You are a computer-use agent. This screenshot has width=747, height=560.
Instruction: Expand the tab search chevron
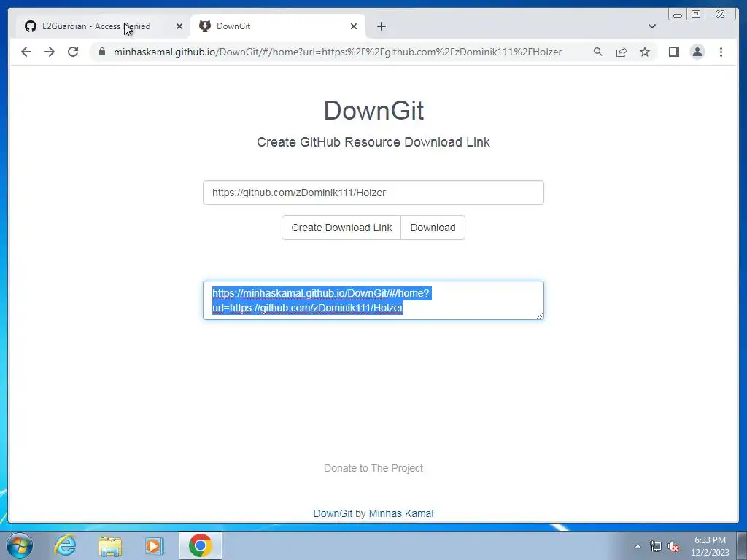pyautogui.click(x=652, y=26)
